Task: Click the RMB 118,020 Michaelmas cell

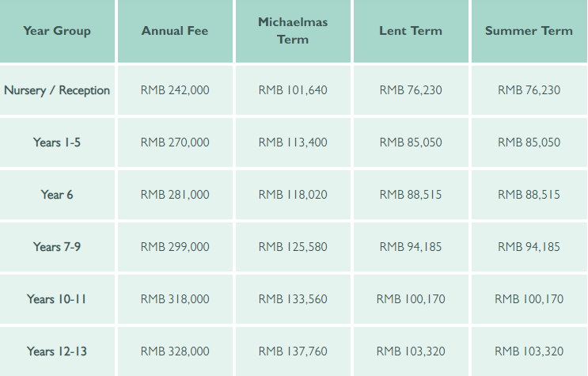Action: [x=293, y=195]
